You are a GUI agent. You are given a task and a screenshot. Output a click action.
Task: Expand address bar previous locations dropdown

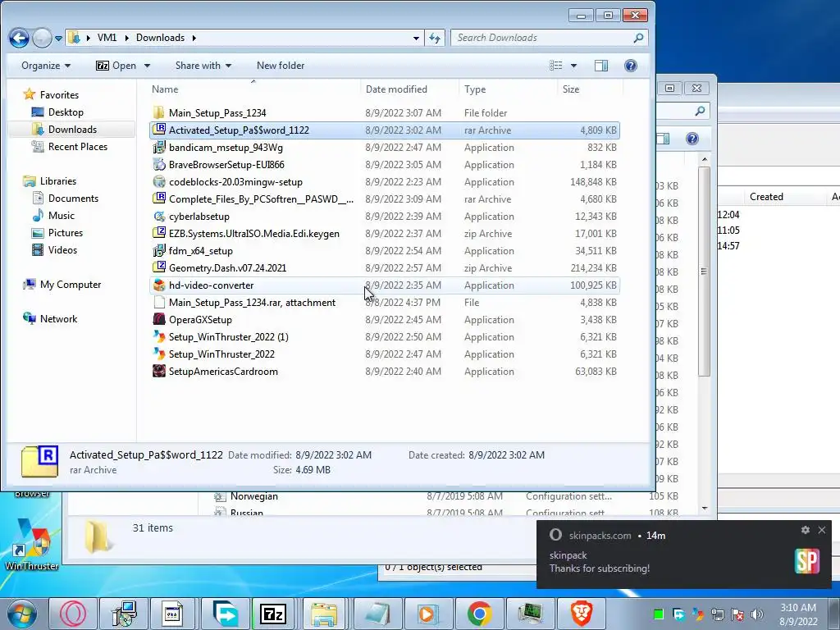[x=416, y=38]
